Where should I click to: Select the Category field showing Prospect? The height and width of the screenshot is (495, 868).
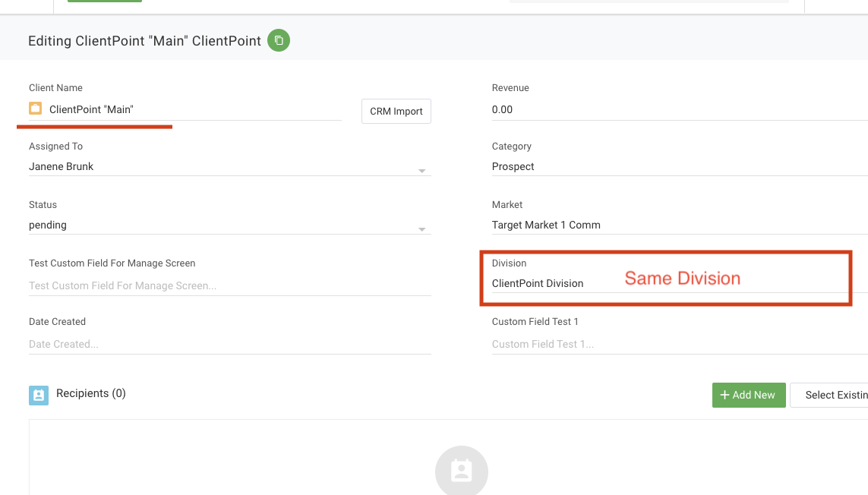coord(680,167)
